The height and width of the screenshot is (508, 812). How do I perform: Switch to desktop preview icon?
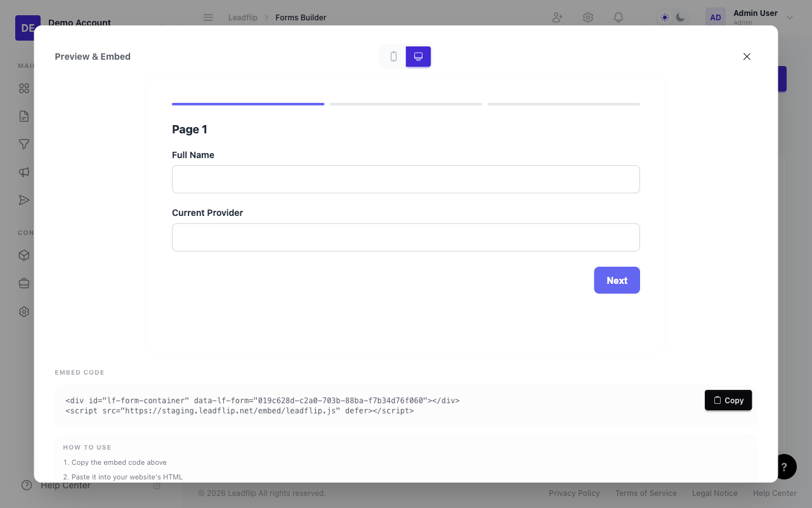click(419, 57)
